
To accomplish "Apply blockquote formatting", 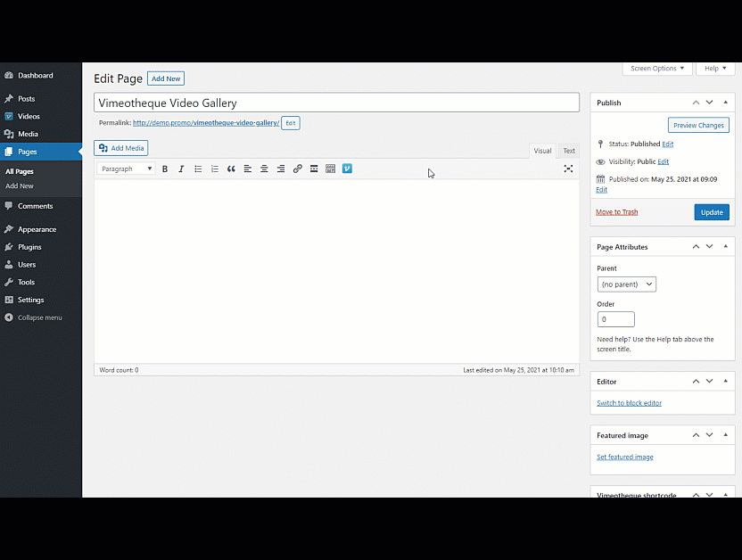I will pyautogui.click(x=231, y=169).
